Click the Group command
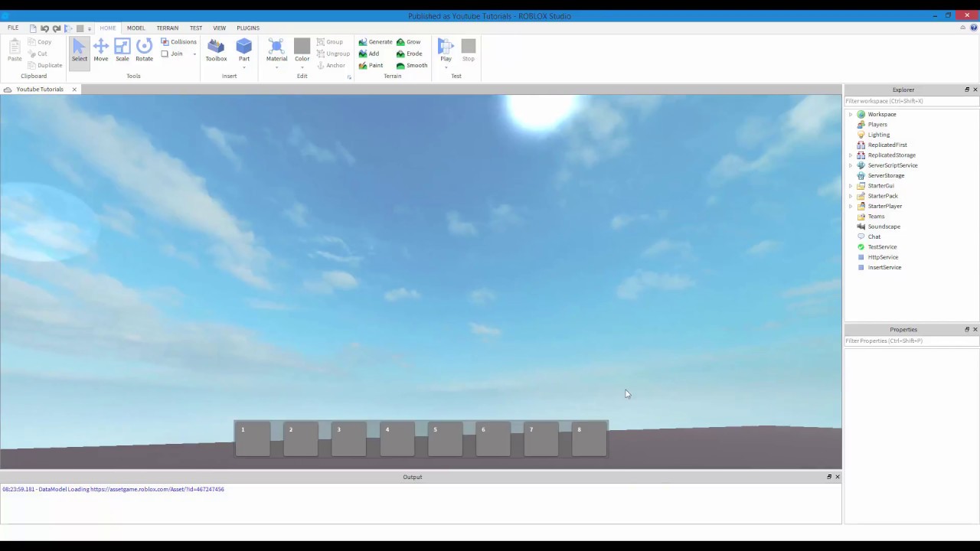Screen dimensions: 980x551 330,42
